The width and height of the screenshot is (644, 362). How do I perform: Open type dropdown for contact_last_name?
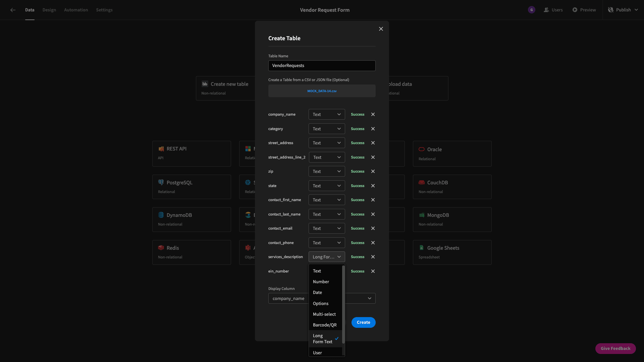pyautogui.click(x=327, y=214)
